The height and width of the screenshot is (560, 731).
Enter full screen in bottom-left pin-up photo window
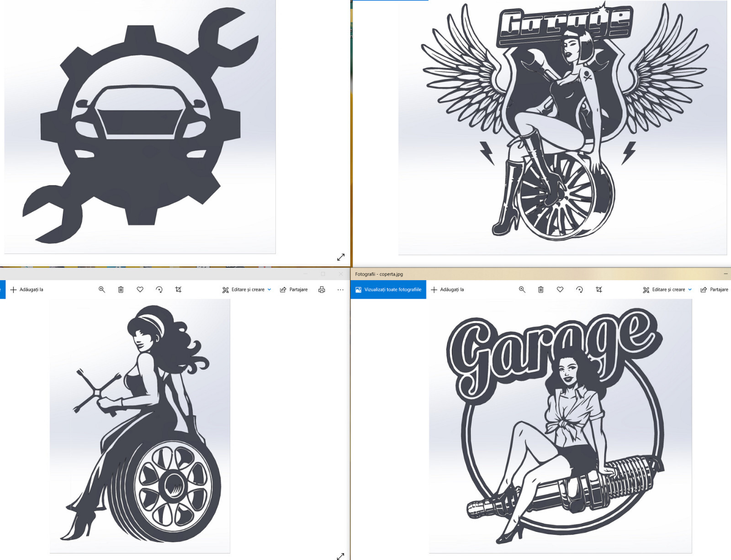[x=341, y=556]
